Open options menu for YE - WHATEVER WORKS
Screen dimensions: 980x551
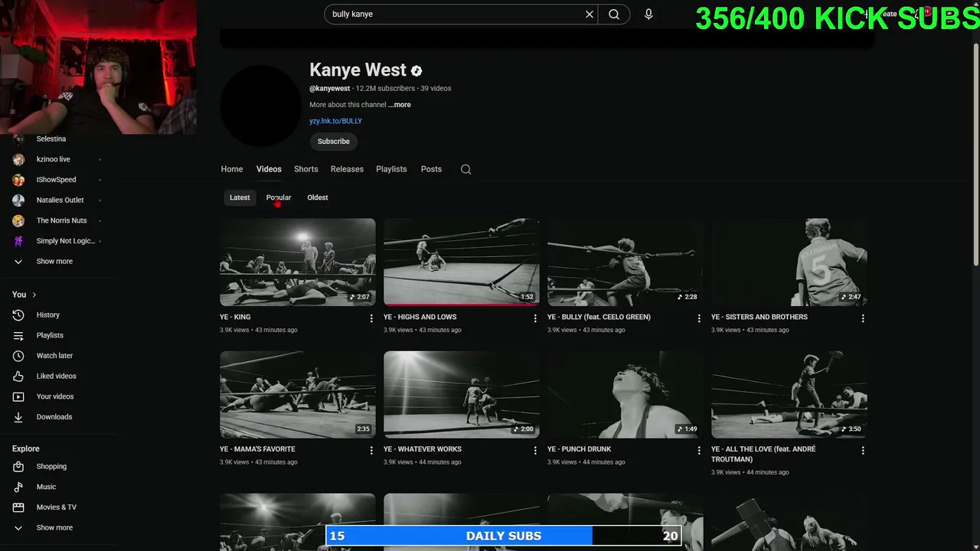(x=535, y=451)
